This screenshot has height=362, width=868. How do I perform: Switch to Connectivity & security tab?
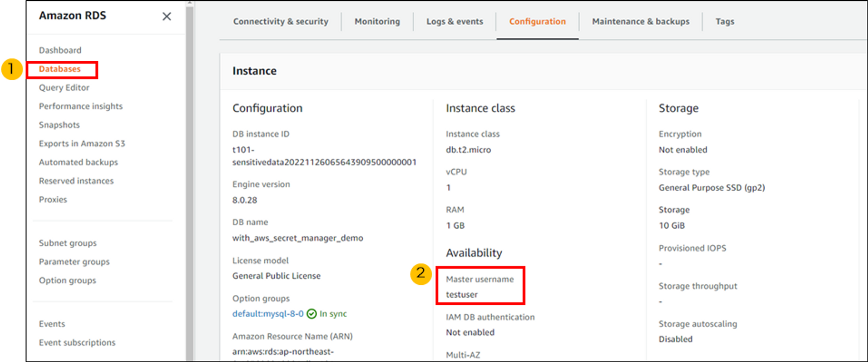tap(281, 21)
